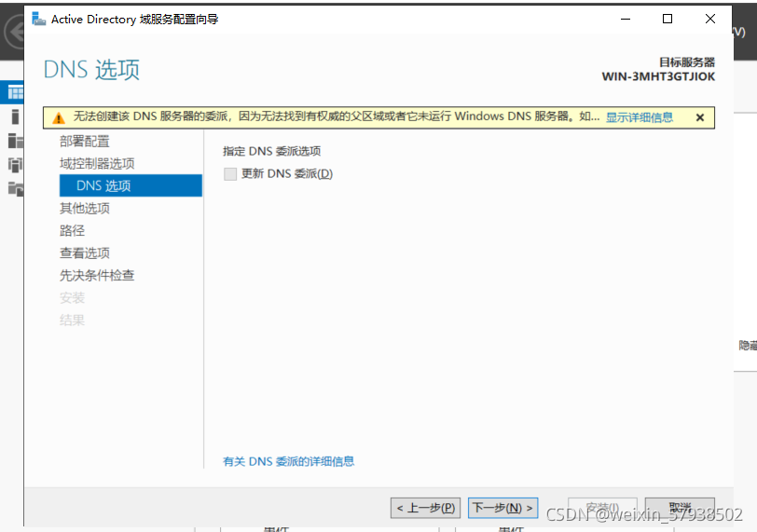Open Server Manager dashboard sidebar icon
The width and height of the screenshot is (757, 532).
click(x=15, y=92)
